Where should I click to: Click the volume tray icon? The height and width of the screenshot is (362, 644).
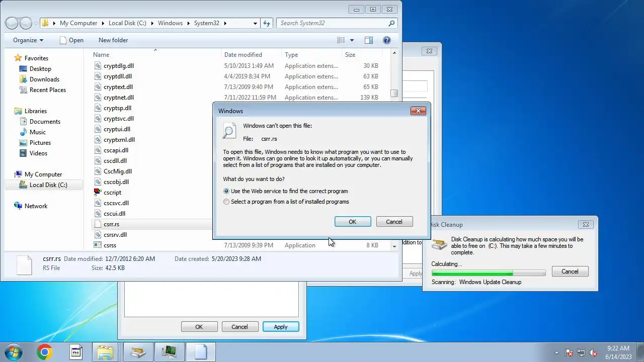point(594,353)
